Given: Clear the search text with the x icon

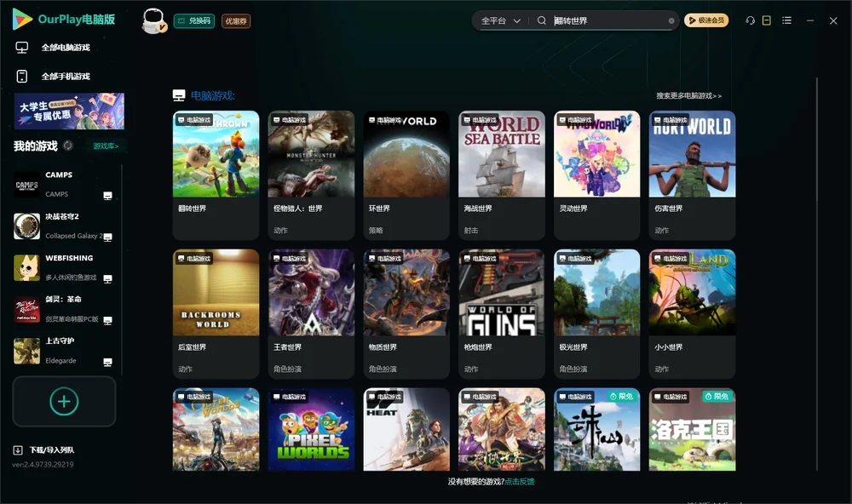Looking at the screenshot, I should 671,20.
